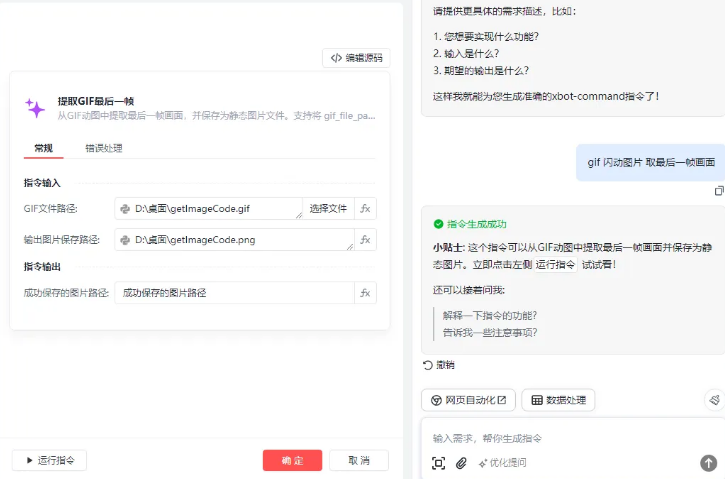Click the 输入需求 chat input field
This screenshot has height=479, width=725.
click(569, 438)
